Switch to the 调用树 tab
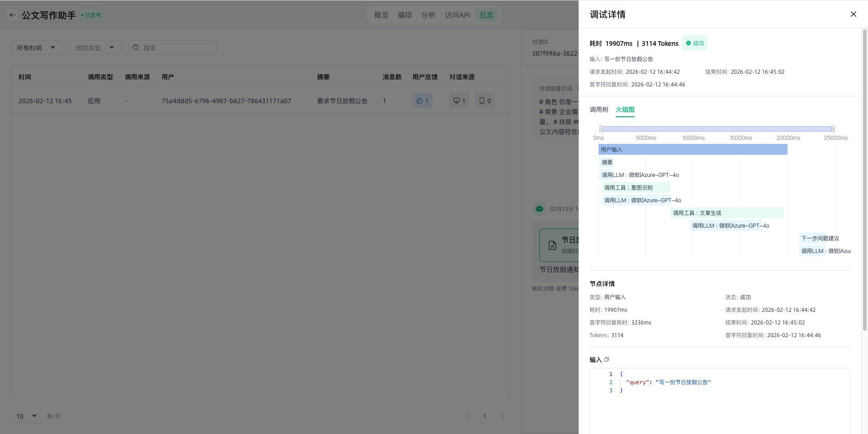The height and width of the screenshot is (434, 868). point(599,110)
